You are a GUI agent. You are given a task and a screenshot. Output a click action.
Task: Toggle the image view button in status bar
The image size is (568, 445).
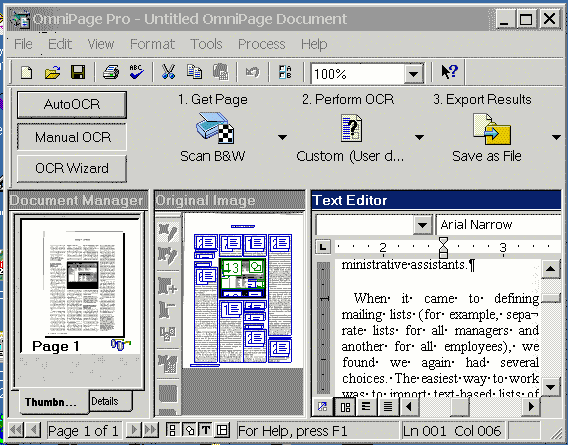click(x=189, y=430)
